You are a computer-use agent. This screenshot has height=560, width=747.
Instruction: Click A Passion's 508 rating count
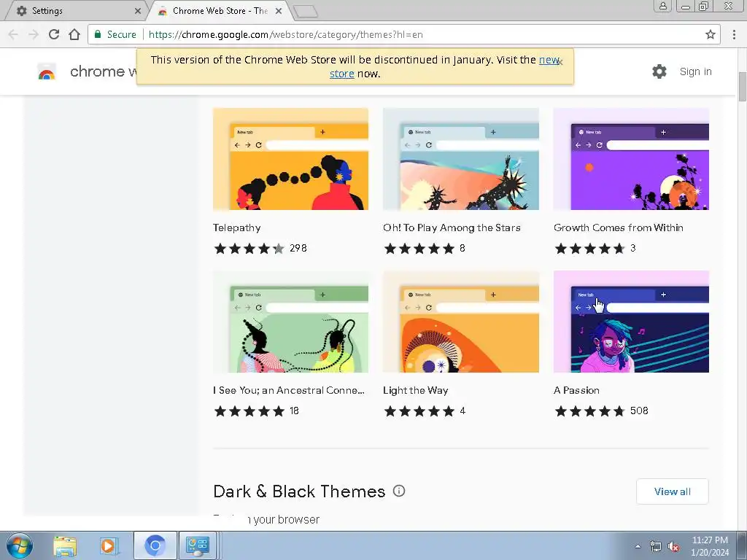639,411
